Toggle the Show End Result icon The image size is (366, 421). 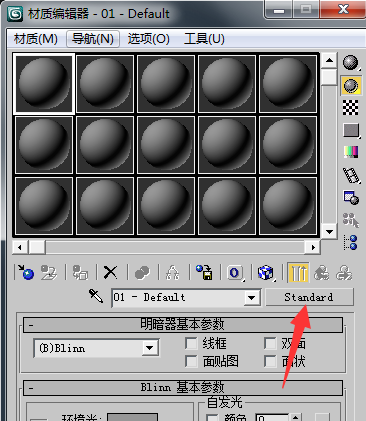(298, 273)
